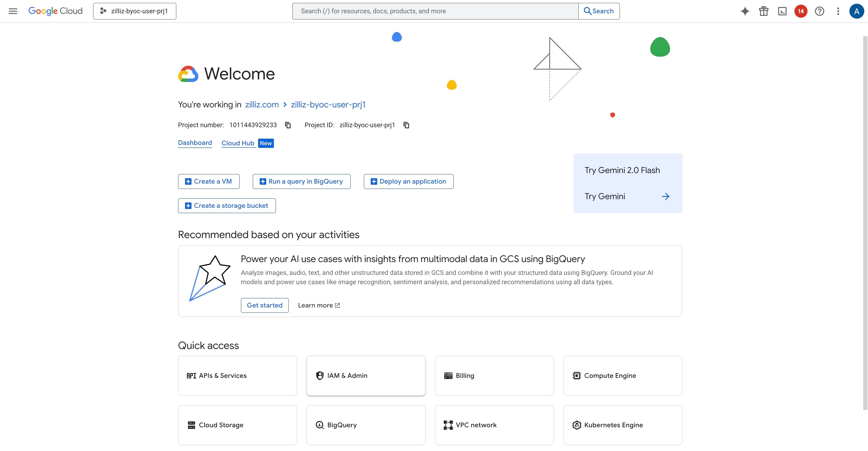
Task: Open the main navigation hamburger menu
Action: (x=13, y=11)
